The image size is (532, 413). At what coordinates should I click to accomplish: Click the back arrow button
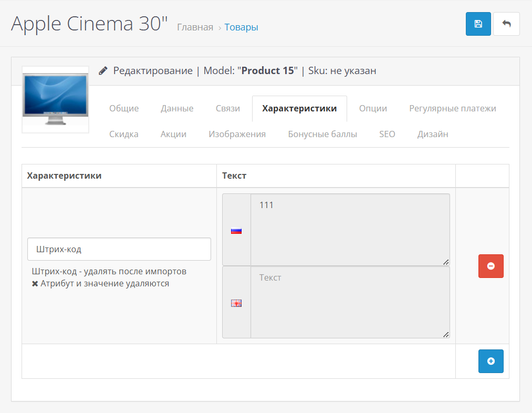506,24
